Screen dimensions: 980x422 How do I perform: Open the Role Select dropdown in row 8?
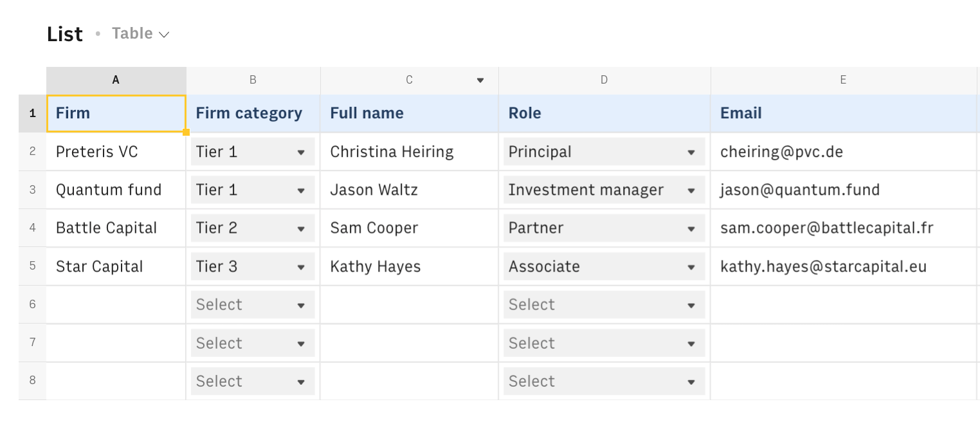(604, 381)
